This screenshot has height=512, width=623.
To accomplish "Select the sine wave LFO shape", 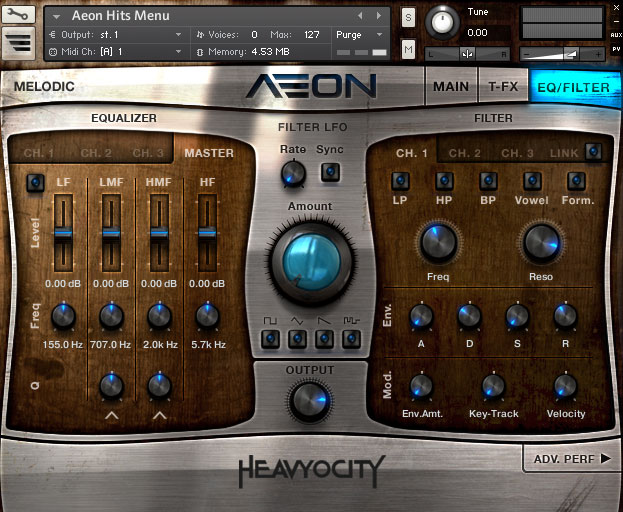I will [x=297, y=339].
